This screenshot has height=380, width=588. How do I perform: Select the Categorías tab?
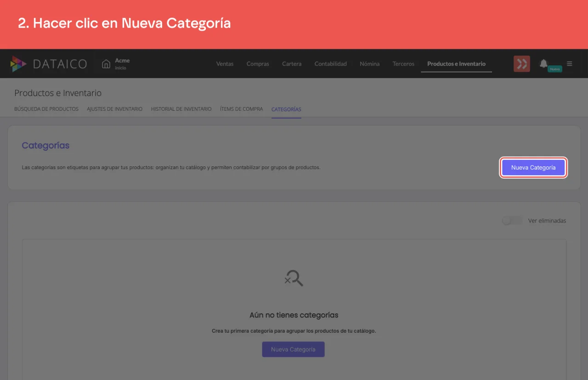[286, 109]
